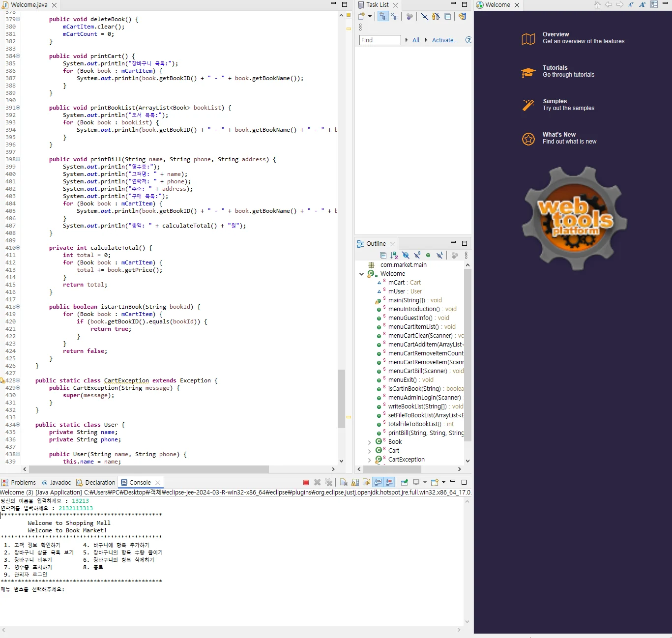Click the Welcome view home icon
This screenshot has width=672, height=638.
pos(597,5)
